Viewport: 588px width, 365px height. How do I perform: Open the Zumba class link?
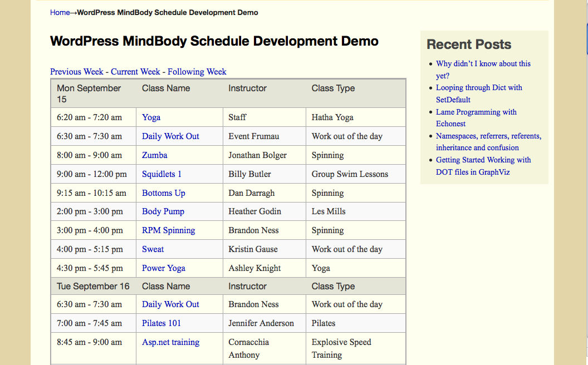[x=154, y=155]
